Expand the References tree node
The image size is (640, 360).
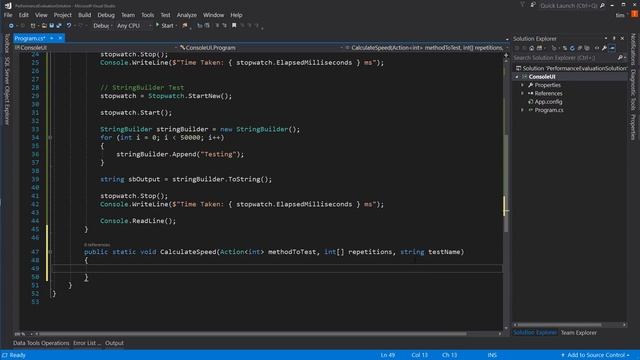(522, 93)
